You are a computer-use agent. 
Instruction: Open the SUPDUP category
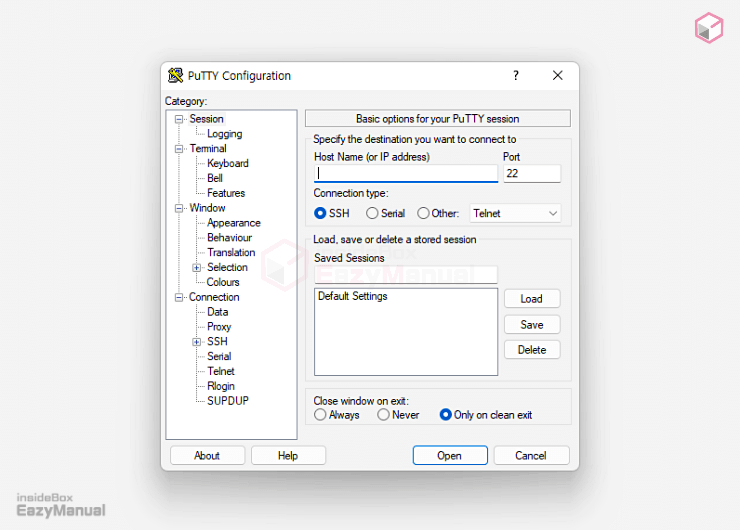coord(227,401)
